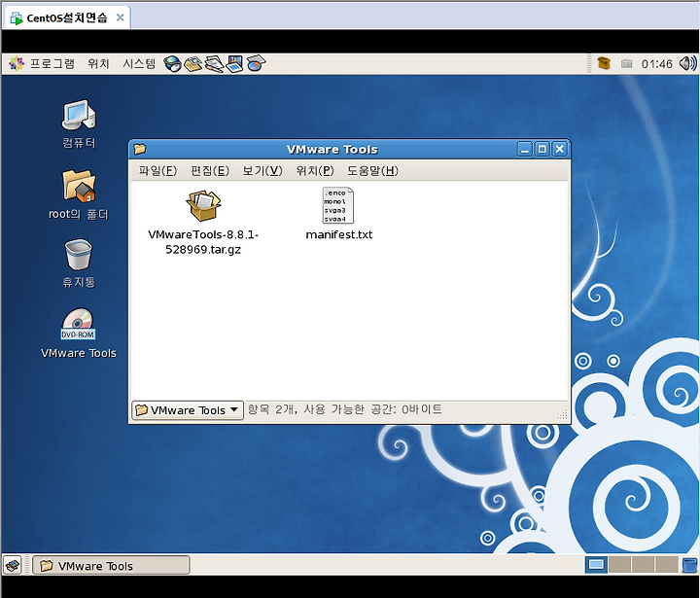
Task: Select the manifest.txt file icon
Action: point(338,205)
